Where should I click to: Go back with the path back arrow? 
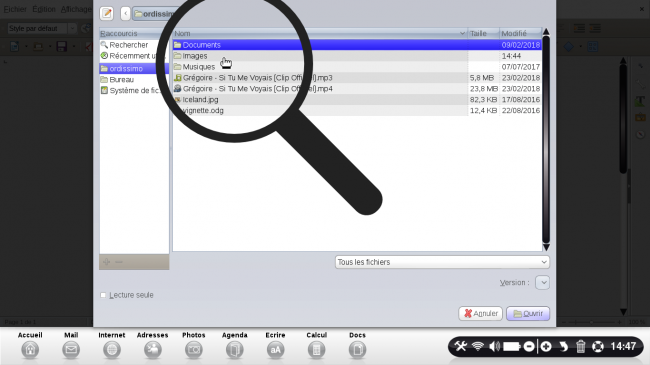pos(126,14)
